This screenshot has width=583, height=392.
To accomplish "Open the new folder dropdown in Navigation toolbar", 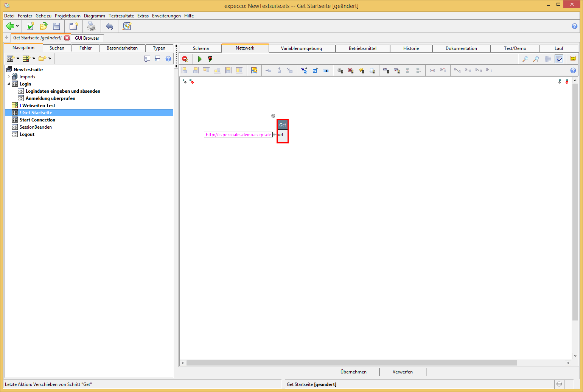I will tap(50, 59).
